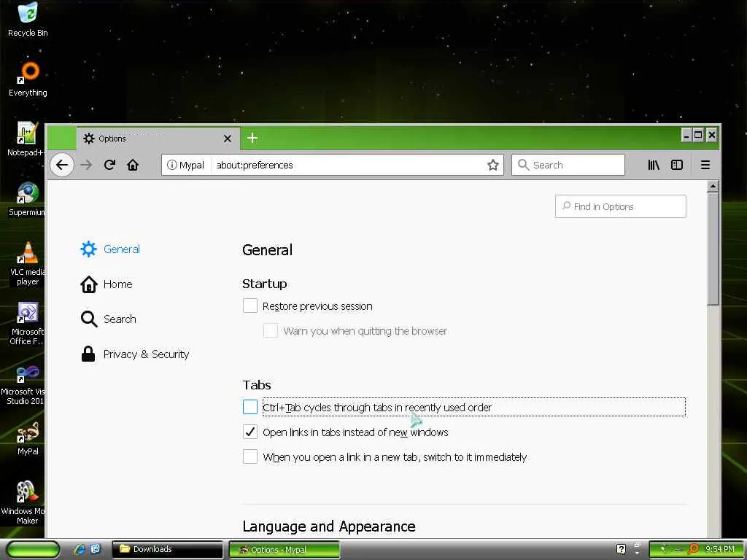Open the hamburger application menu

705,165
